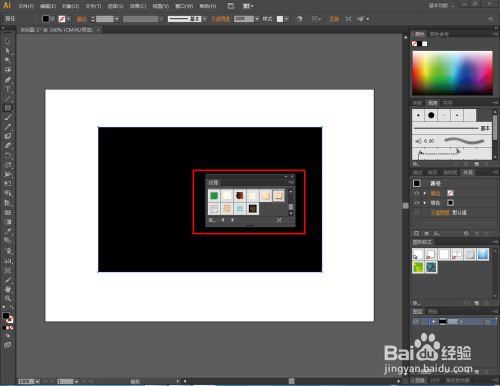500x386 pixels.
Task: Click the blue sky graphic style thumbnail
Action: pos(483,254)
